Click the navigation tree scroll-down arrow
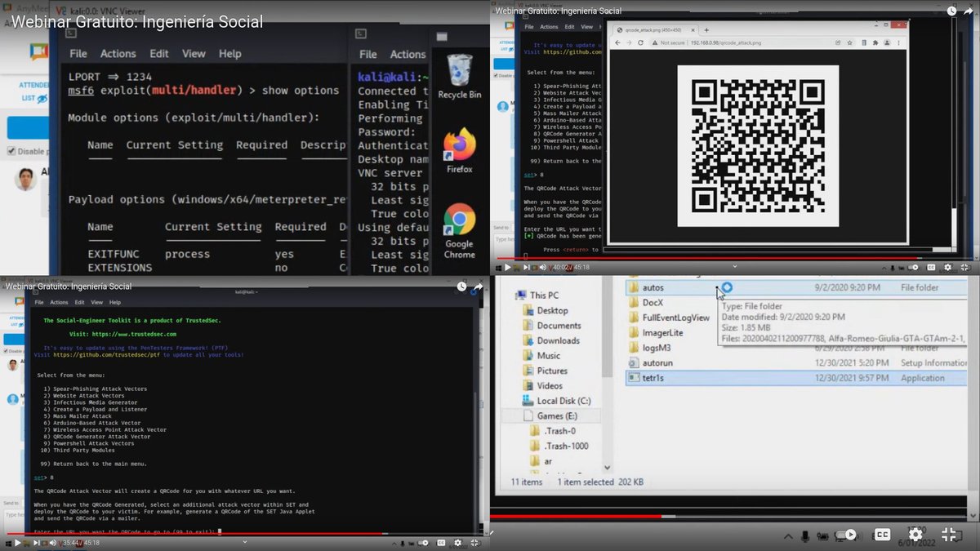 (x=607, y=467)
